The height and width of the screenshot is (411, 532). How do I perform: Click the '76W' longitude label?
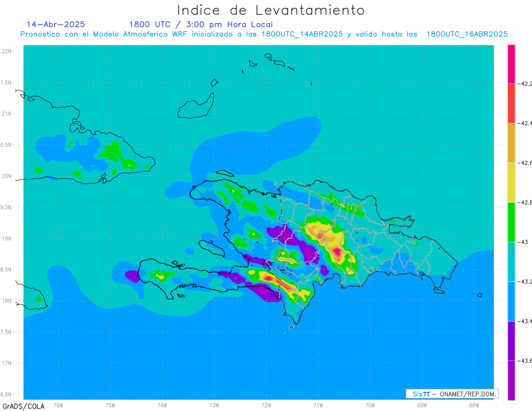point(58,405)
